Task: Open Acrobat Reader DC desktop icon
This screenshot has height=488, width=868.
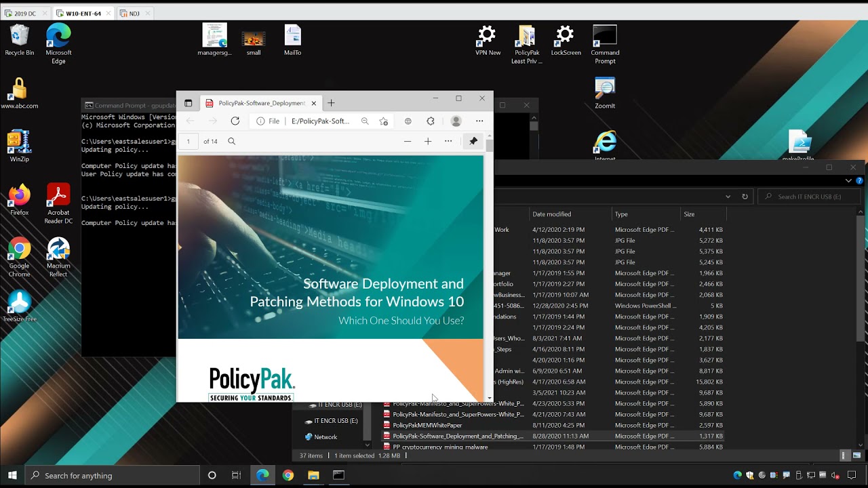Action: 58,204
